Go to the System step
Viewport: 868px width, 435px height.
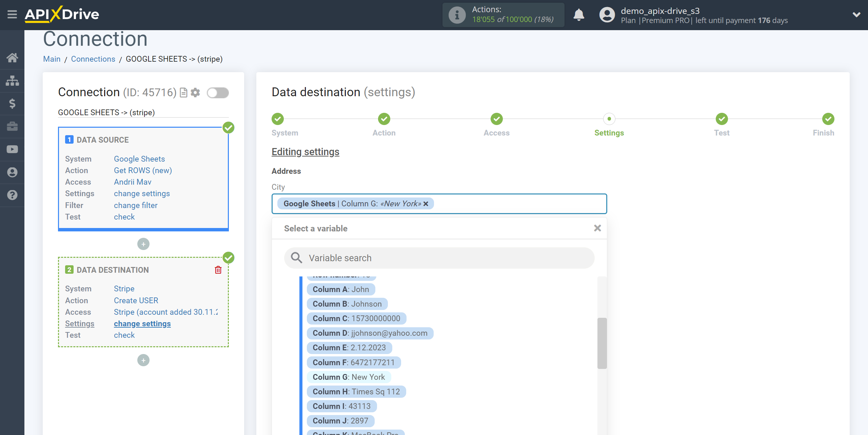pos(278,119)
